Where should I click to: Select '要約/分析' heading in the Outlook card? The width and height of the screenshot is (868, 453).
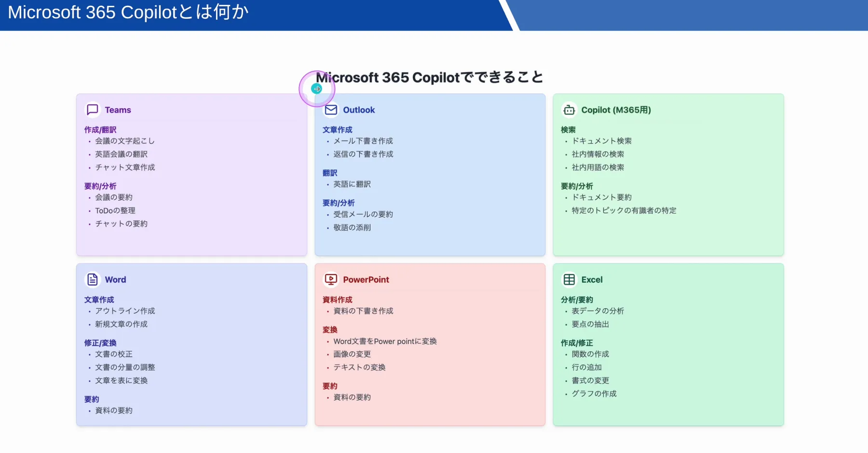tap(339, 203)
